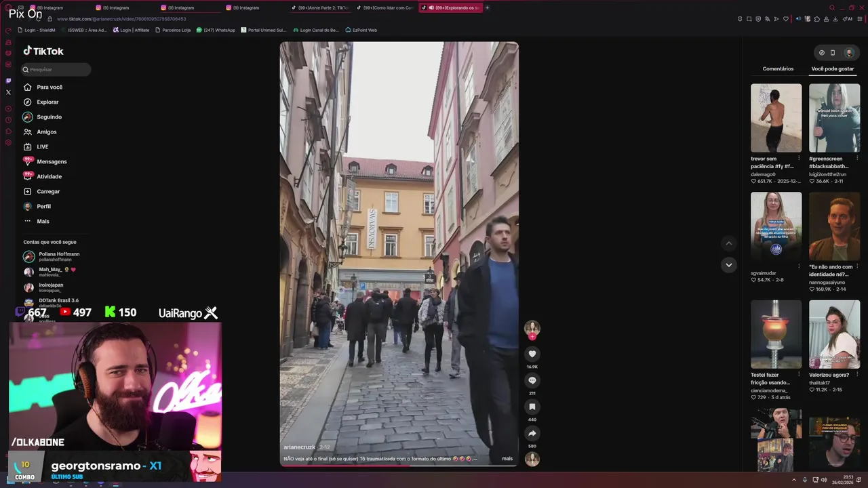868x488 pixels.
Task: Open (247) WhatsApp bookmark
Action: pyautogui.click(x=216, y=30)
